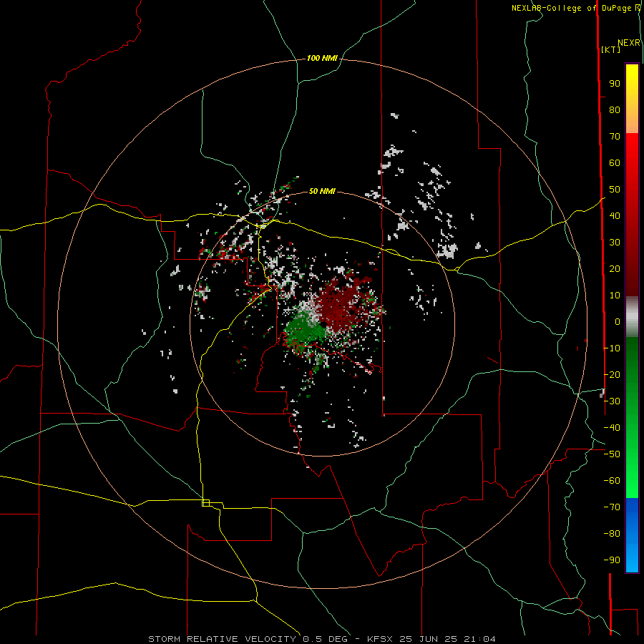644x644 pixels.
Task: Click the -90 value on velocity scale
Action: [612, 560]
